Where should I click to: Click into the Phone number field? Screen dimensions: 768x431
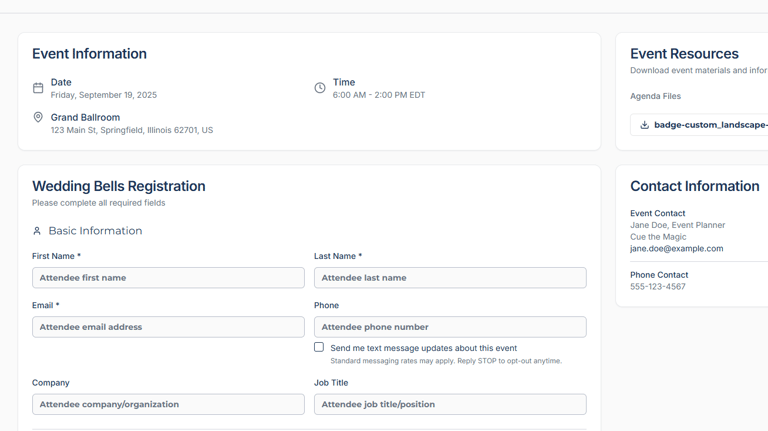point(450,327)
